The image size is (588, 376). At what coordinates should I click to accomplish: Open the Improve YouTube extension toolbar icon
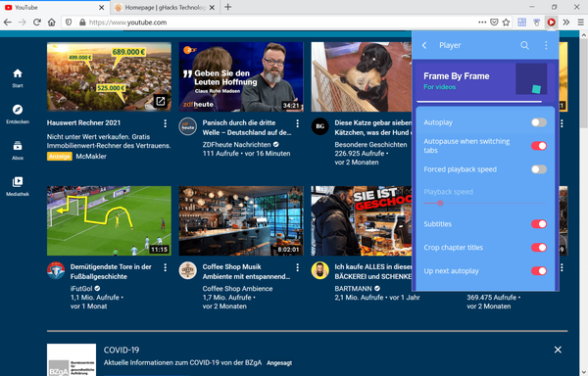pos(551,23)
